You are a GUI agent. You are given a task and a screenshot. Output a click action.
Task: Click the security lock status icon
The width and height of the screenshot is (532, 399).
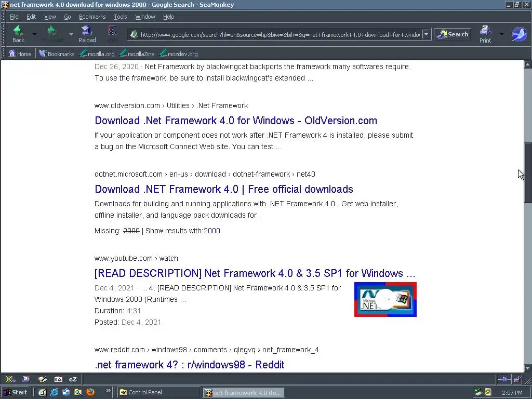coord(517,379)
